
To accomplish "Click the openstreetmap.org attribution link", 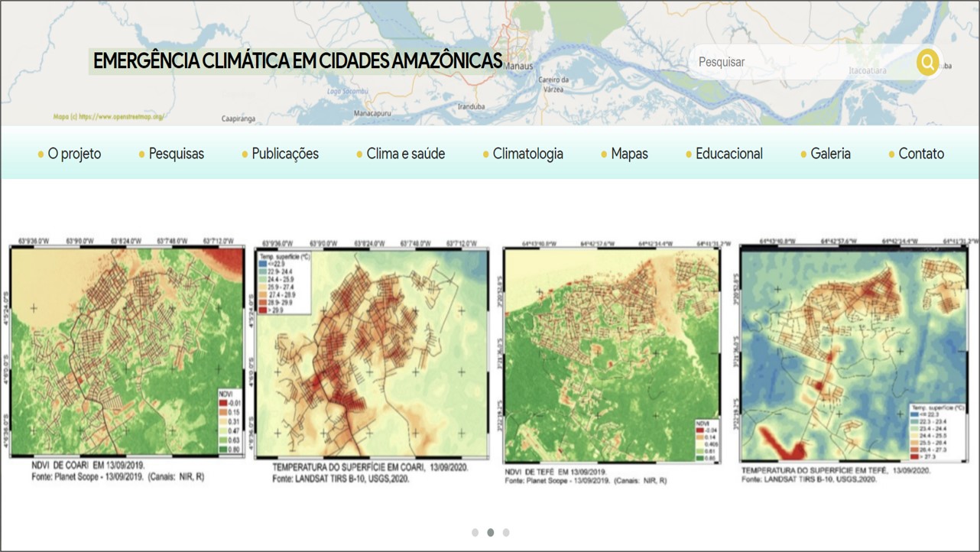I will 109,117.
